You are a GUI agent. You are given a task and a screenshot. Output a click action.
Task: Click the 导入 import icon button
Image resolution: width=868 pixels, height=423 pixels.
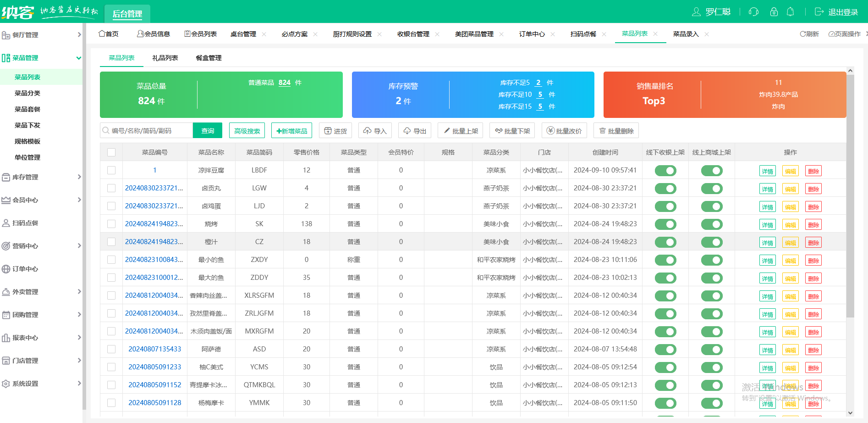[375, 130]
